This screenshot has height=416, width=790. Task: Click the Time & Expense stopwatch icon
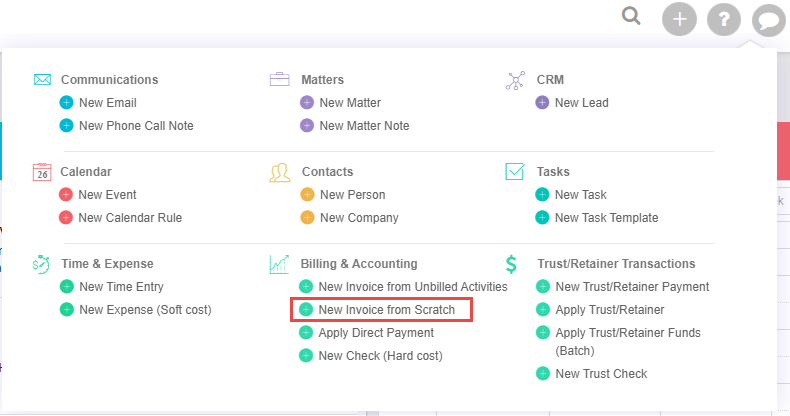(x=41, y=264)
